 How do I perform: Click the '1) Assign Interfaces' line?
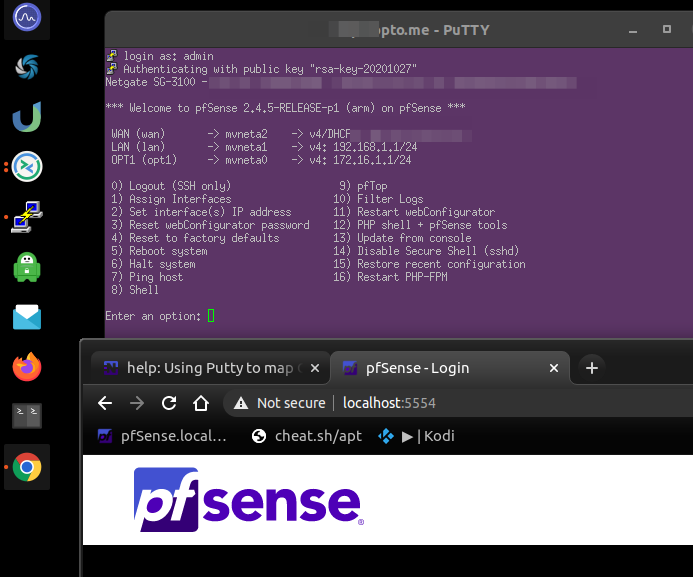pos(171,199)
